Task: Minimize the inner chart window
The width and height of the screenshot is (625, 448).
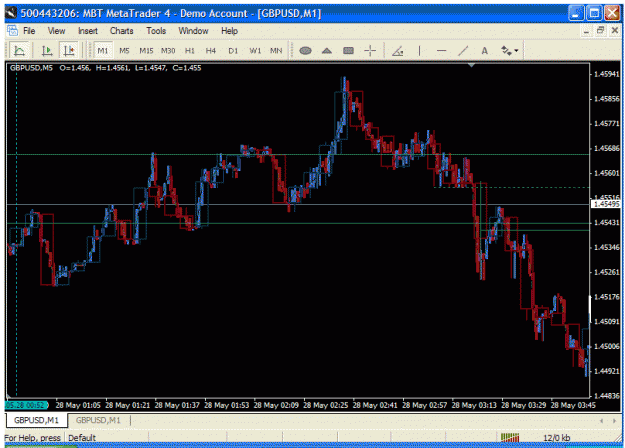Action: click(x=586, y=31)
